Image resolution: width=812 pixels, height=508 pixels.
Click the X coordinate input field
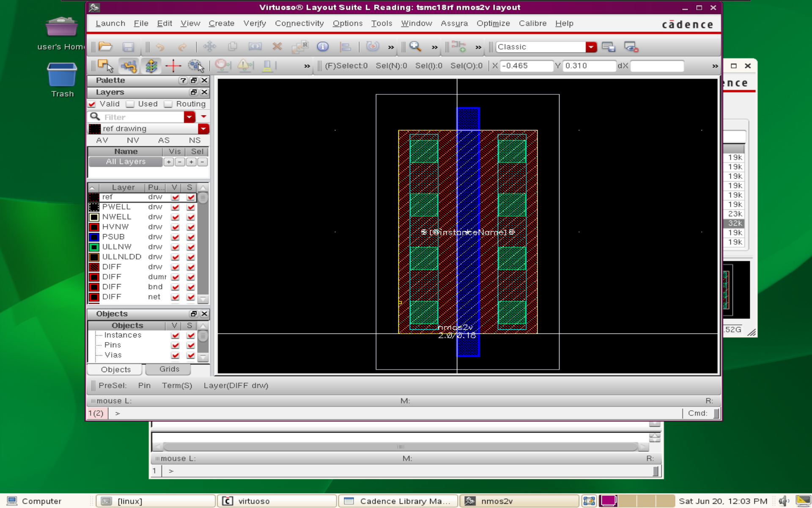click(526, 66)
